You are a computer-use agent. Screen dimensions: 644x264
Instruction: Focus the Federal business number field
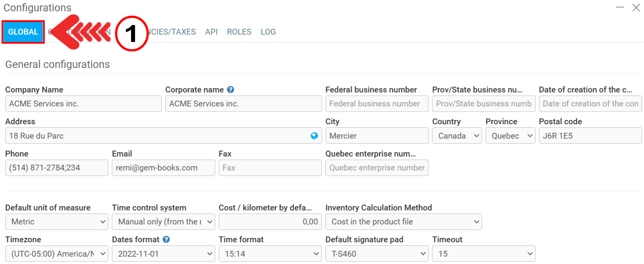pyautogui.click(x=376, y=104)
